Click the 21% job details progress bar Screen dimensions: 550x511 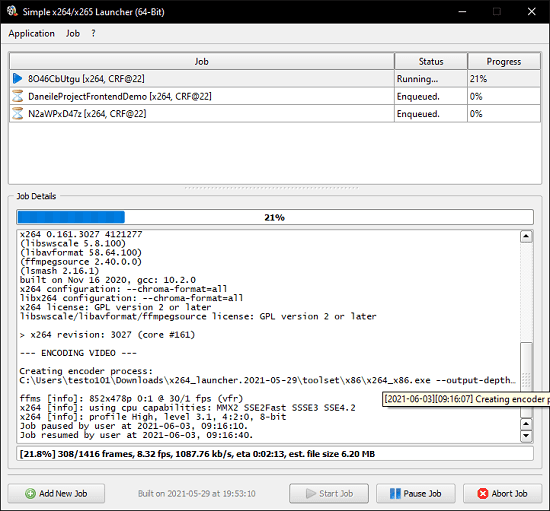(x=275, y=217)
